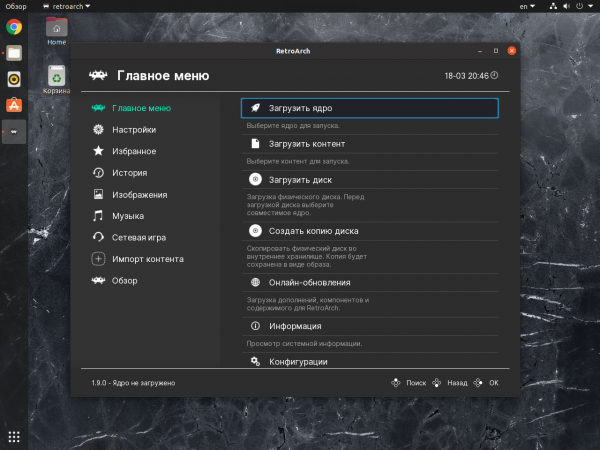Open the system status menu arrow
This screenshot has height=450, width=600.
tap(590, 6)
